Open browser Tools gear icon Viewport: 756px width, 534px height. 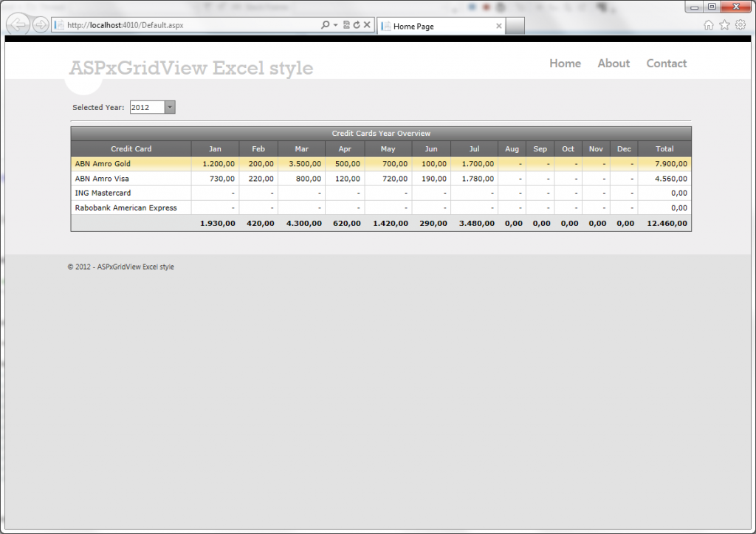click(740, 25)
